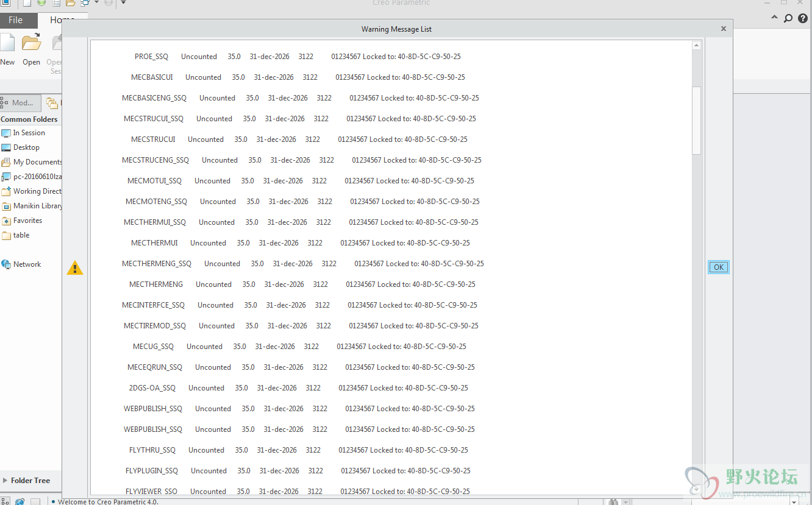Click the MECBASICUI license row text
Image resolution: width=812 pixels, height=505 pixels.
pyautogui.click(x=298, y=77)
